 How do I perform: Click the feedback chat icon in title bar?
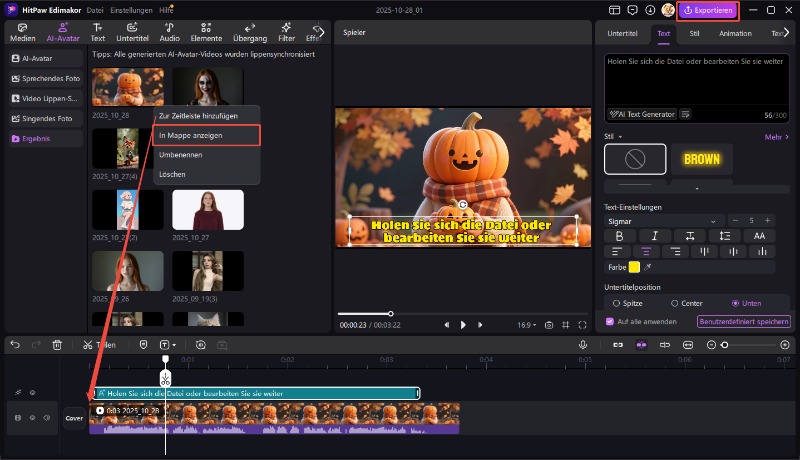pos(632,10)
